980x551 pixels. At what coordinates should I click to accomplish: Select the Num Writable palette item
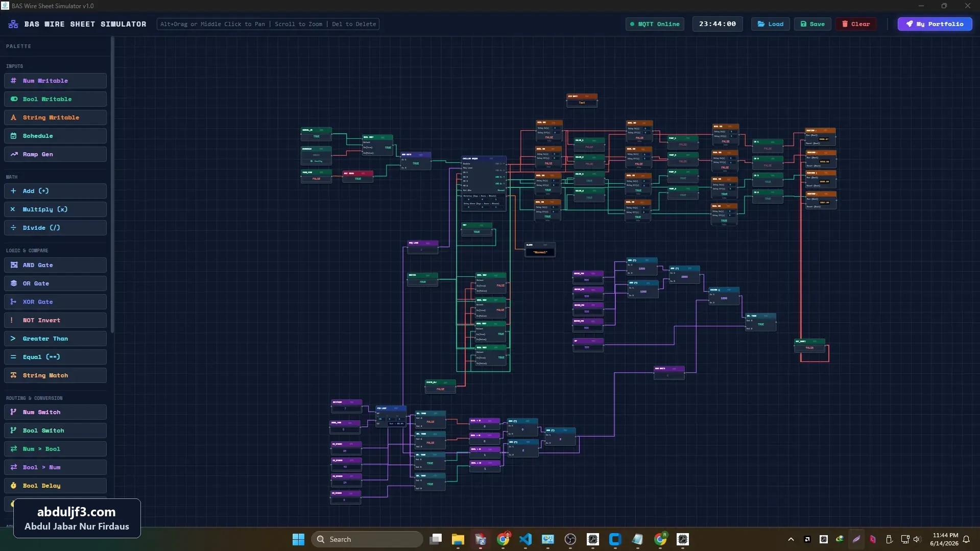(x=55, y=81)
